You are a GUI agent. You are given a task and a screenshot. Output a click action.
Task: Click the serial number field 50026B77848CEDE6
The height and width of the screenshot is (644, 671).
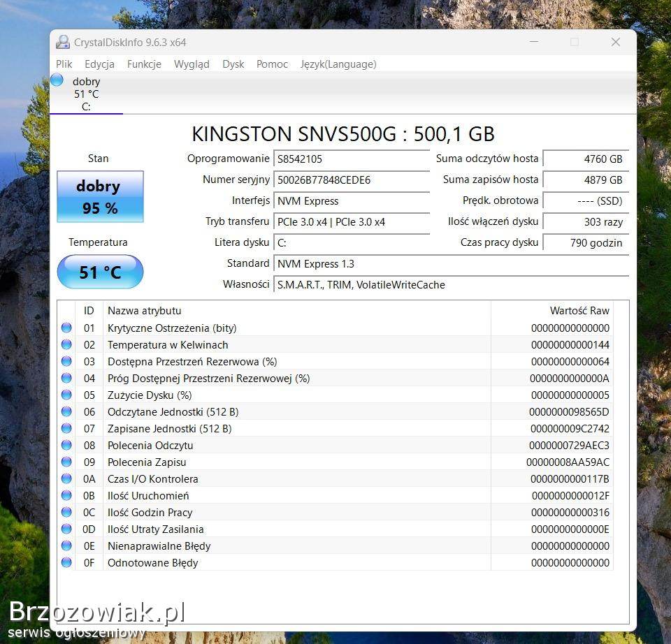(352, 180)
